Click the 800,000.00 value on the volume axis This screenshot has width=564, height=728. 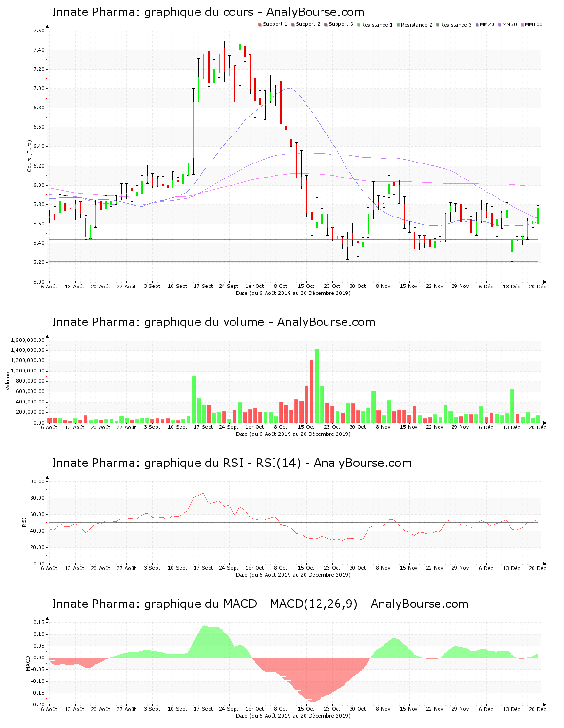(x=30, y=381)
